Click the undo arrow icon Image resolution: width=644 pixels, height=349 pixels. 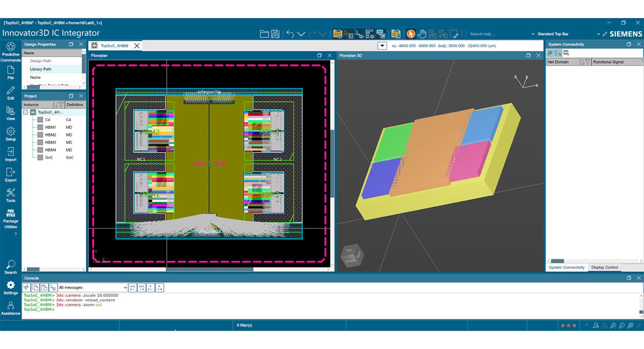click(290, 34)
